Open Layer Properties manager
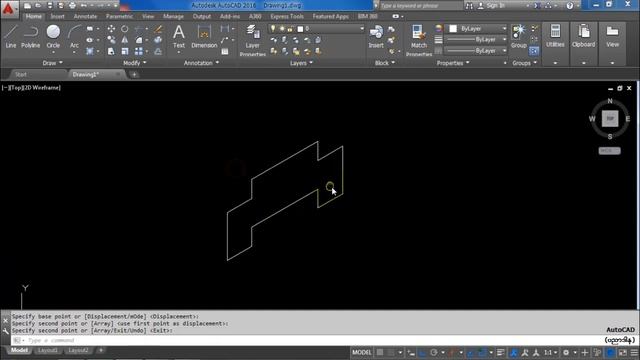640x360 pixels. (x=253, y=40)
